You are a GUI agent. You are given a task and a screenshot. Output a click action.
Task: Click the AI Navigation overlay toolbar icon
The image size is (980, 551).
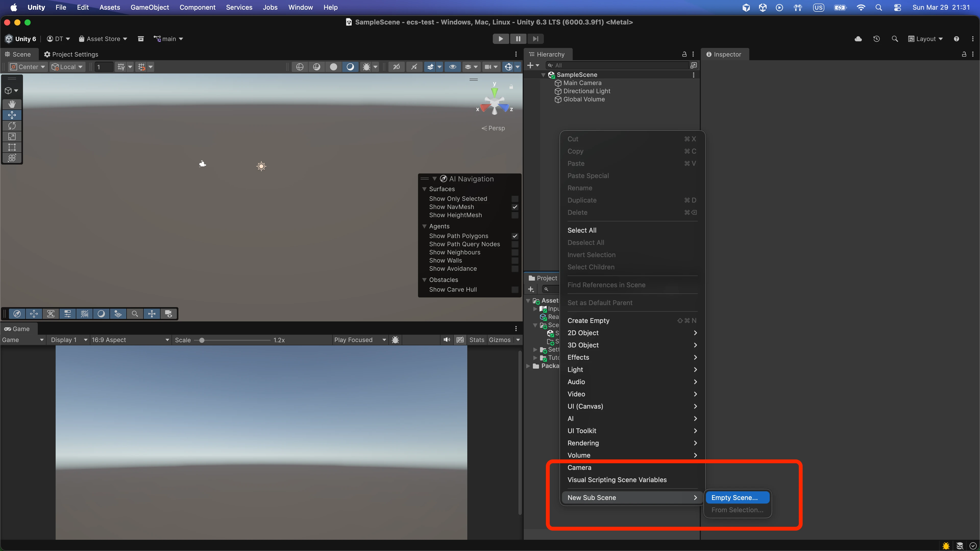point(17,314)
